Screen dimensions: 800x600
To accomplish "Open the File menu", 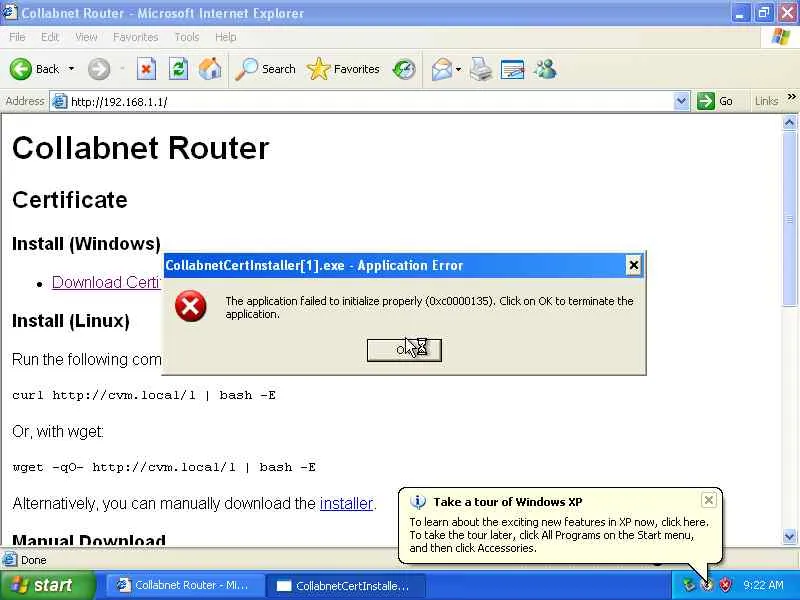I will click(x=17, y=37).
